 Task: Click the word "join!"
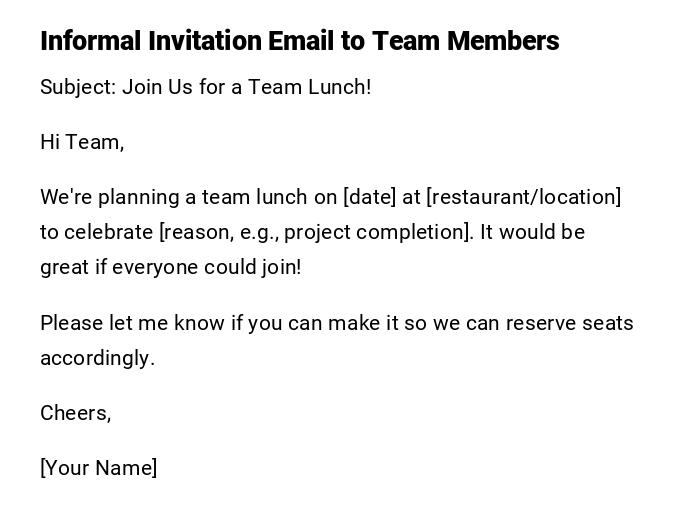pos(280,267)
